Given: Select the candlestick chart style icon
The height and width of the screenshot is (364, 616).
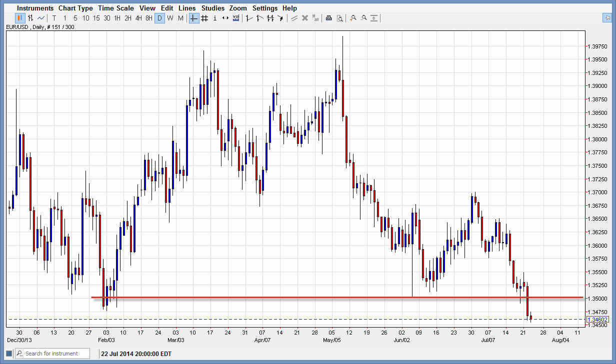Looking at the screenshot, I should click(20, 18).
